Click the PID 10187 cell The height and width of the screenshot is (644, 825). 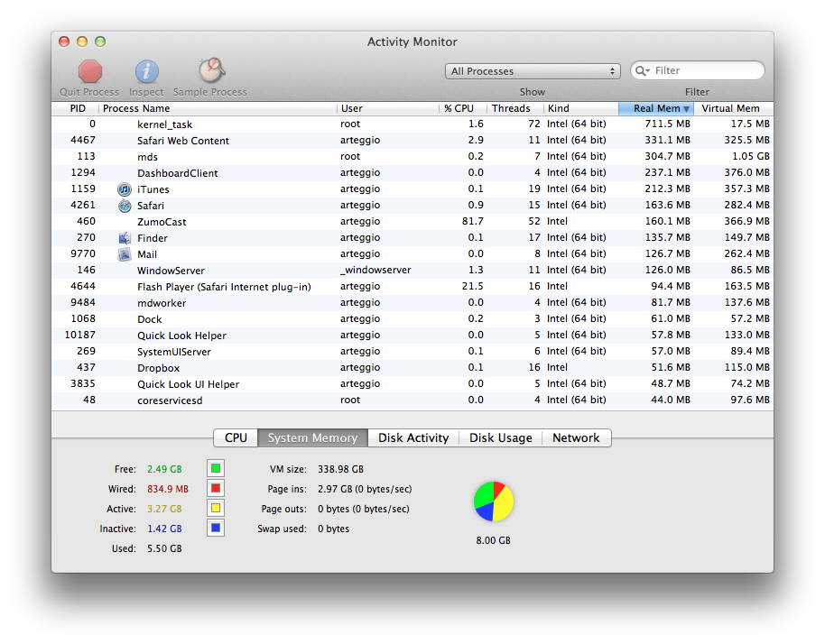click(80, 335)
